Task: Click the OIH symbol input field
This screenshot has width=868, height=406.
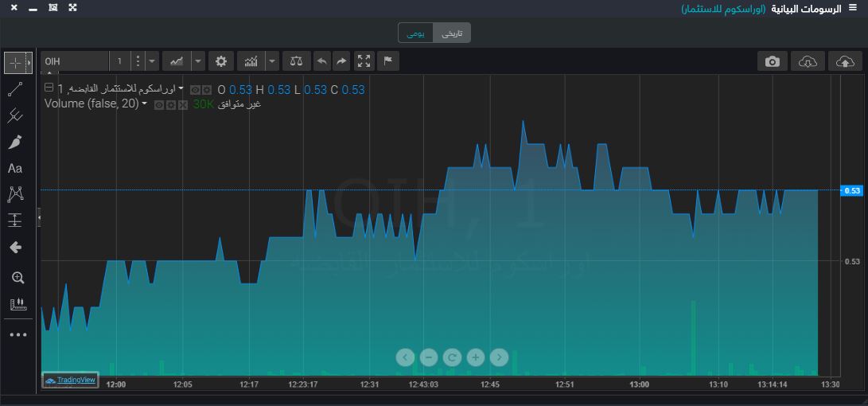Action: tap(75, 61)
